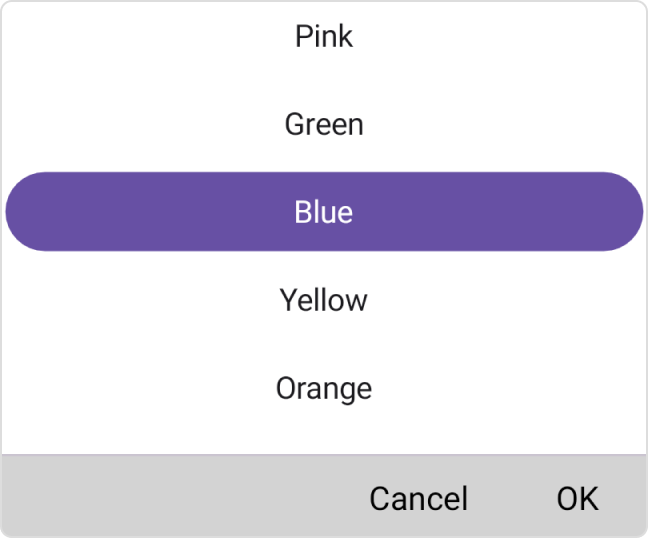Choose the Green item above Blue
Viewport: 648px width, 538px height.
pyautogui.click(x=324, y=125)
